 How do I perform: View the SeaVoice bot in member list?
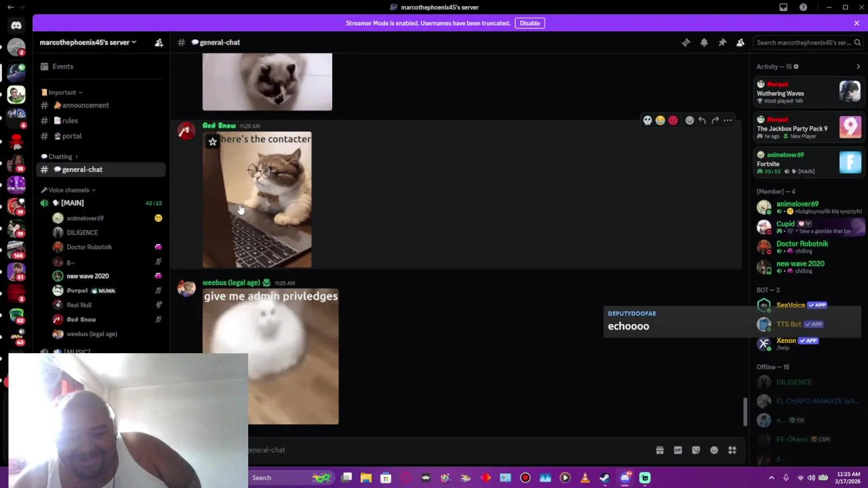pos(808,305)
